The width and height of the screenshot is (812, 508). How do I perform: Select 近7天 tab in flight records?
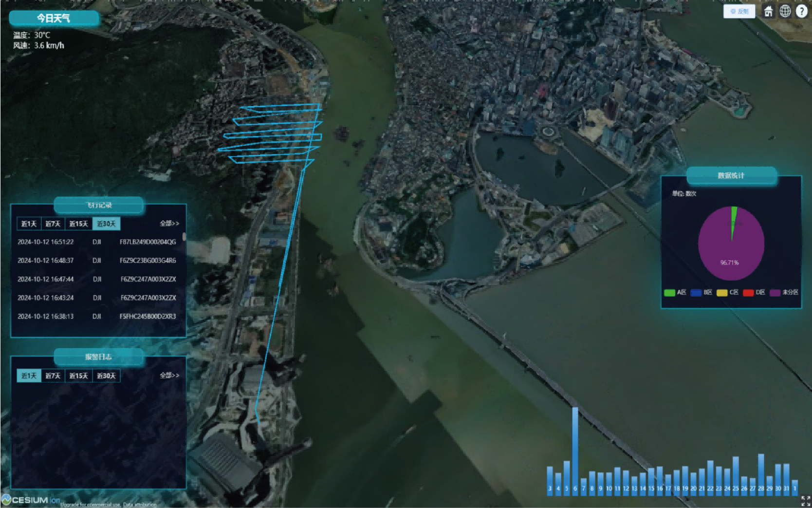[53, 224]
